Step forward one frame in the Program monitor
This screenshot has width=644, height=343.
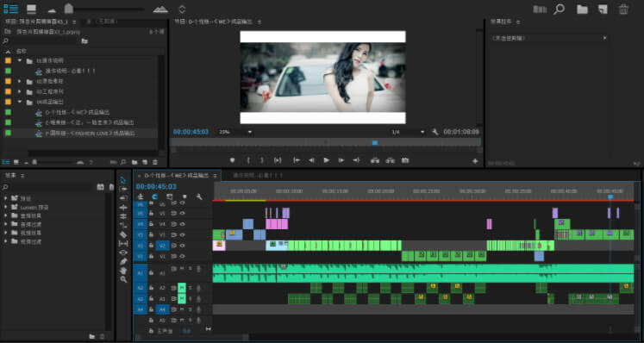click(341, 160)
